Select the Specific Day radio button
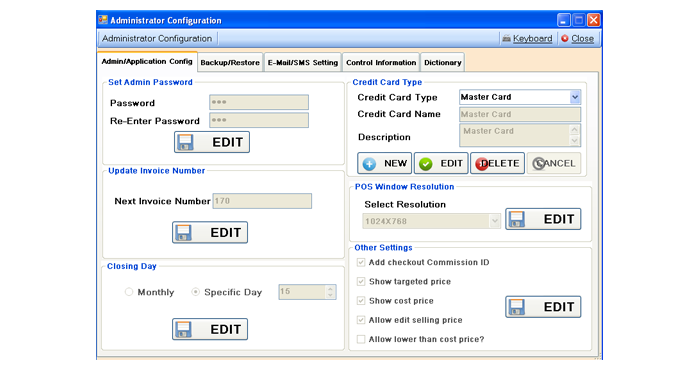This screenshot has height=371, width=700. point(195,292)
